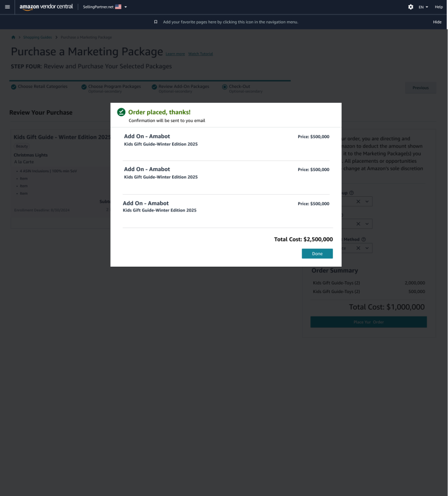Open the Help menu item

(x=438, y=7)
